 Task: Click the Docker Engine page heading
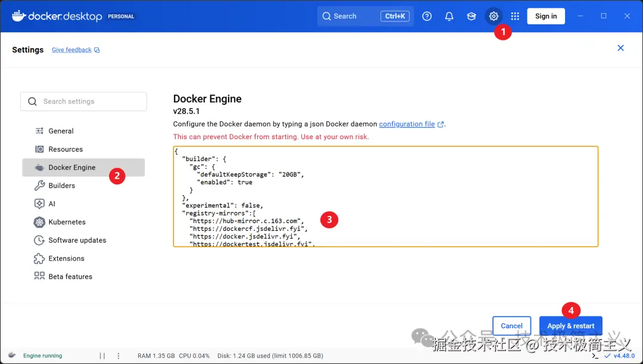(208, 99)
